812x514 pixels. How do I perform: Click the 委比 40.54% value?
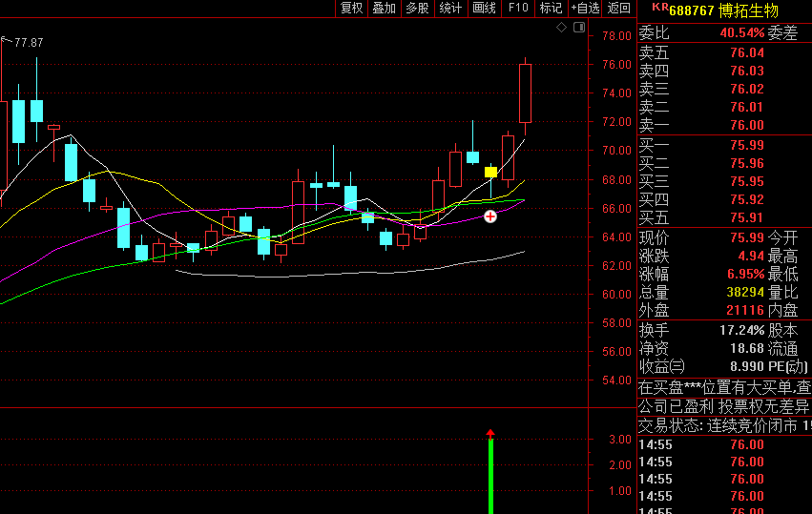[742, 33]
